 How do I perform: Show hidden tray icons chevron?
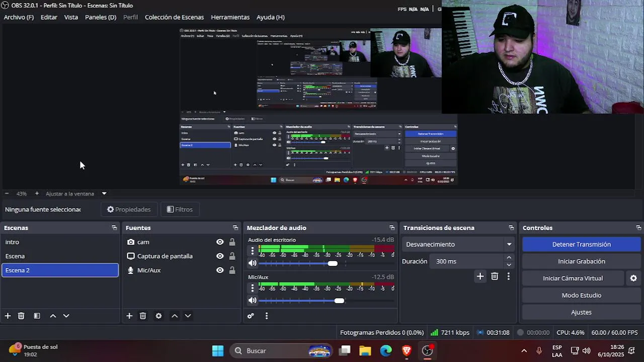pos(524,351)
